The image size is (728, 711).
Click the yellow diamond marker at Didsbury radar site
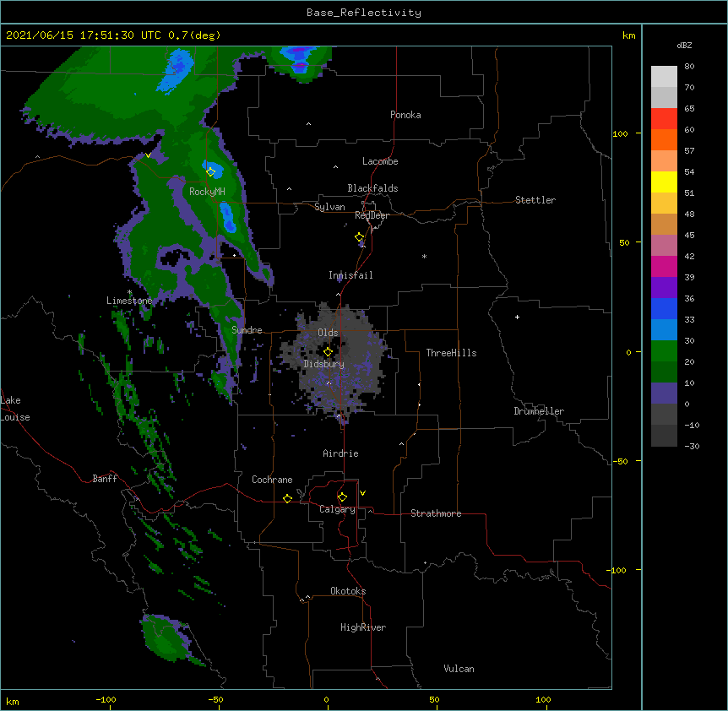[x=328, y=352]
